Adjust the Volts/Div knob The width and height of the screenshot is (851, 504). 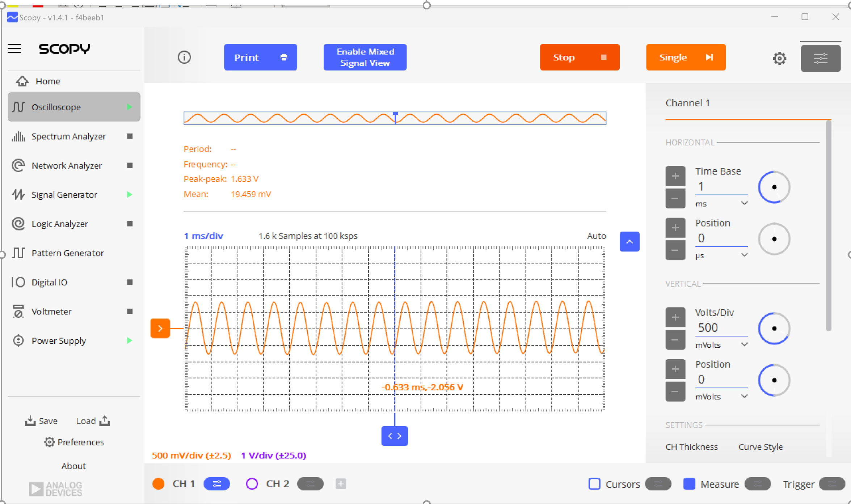(774, 328)
